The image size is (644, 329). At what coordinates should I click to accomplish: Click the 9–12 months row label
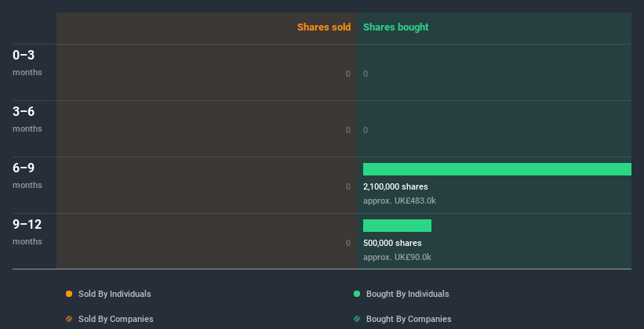tap(27, 232)
